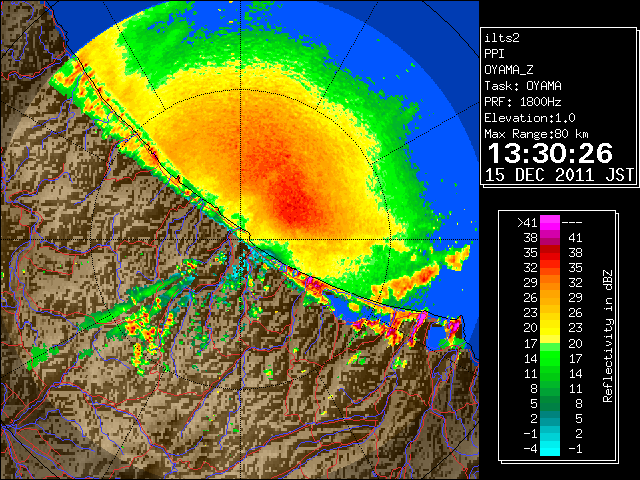Click the 'OYAMA_Z' product name

(x=509, y=70)
